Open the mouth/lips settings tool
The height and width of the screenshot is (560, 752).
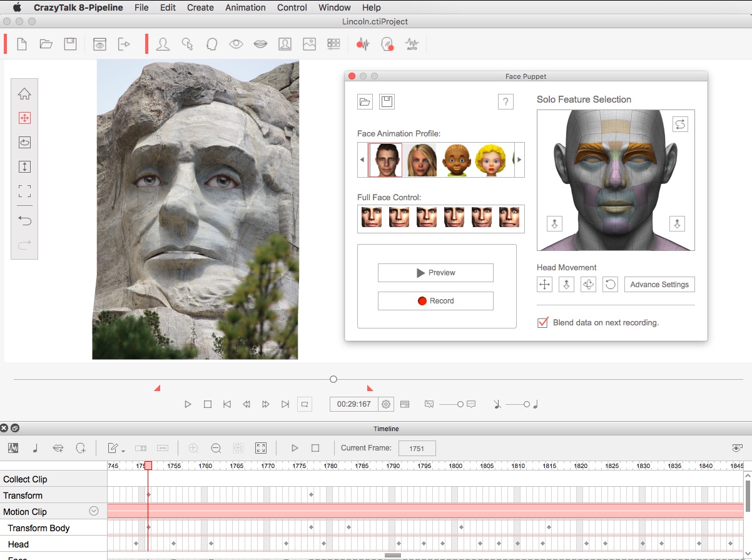260,44
